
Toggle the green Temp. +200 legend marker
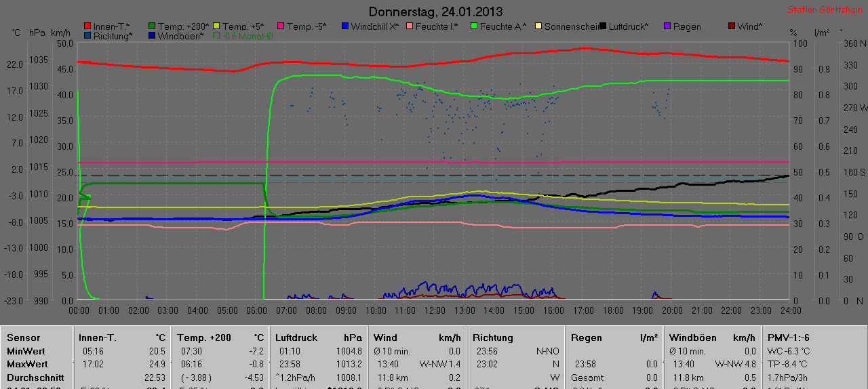152,26
